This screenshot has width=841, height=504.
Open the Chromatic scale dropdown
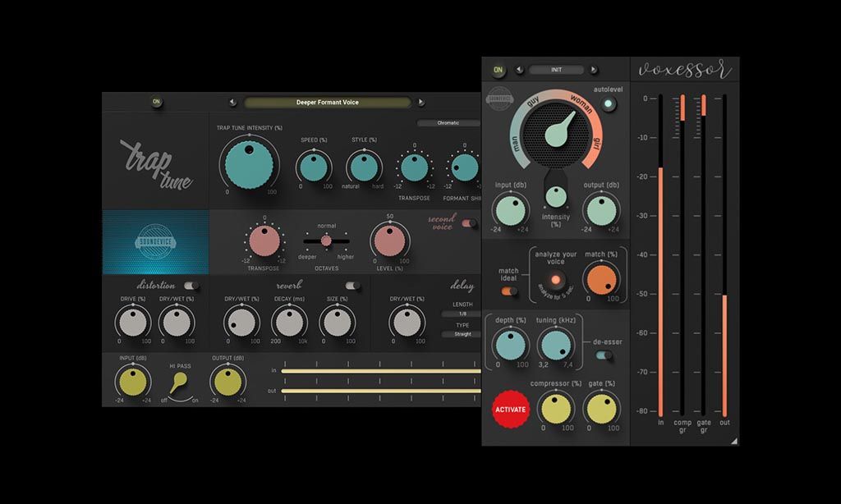click(448, 123)
